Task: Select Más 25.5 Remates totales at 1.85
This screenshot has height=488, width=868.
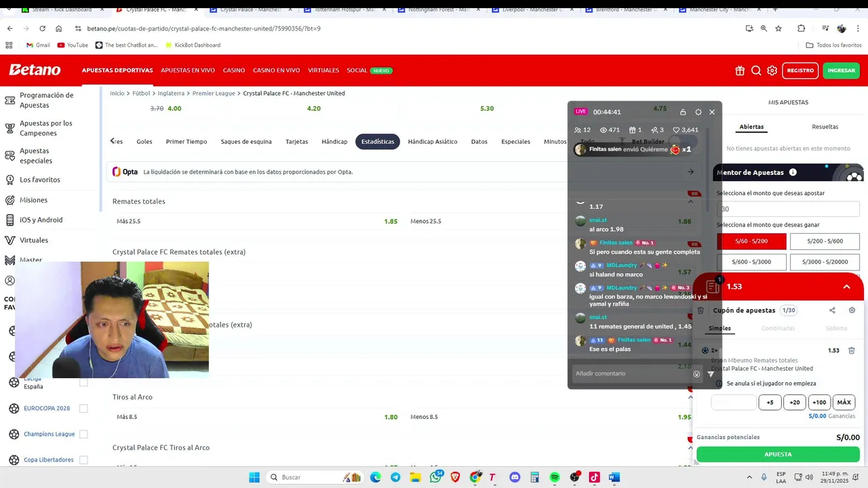Action: click(x=257, y=222)
